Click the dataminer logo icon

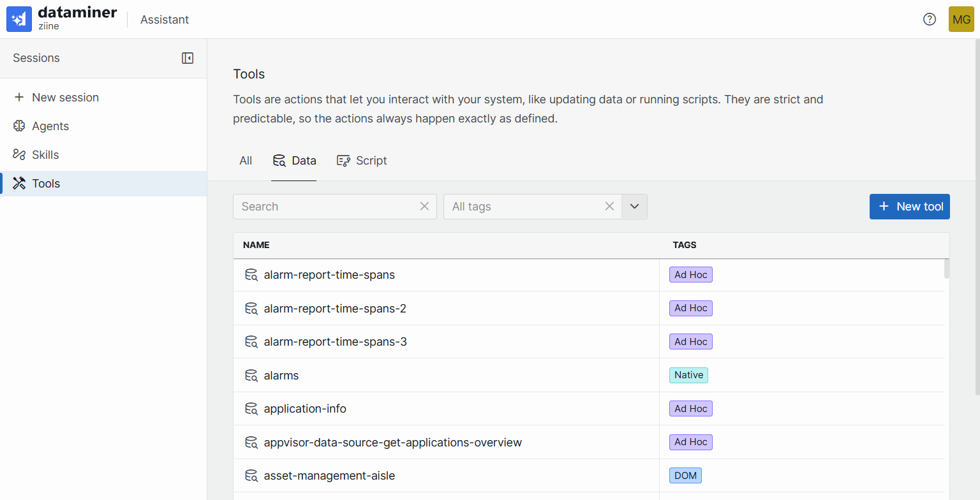[x=19, y=19]
